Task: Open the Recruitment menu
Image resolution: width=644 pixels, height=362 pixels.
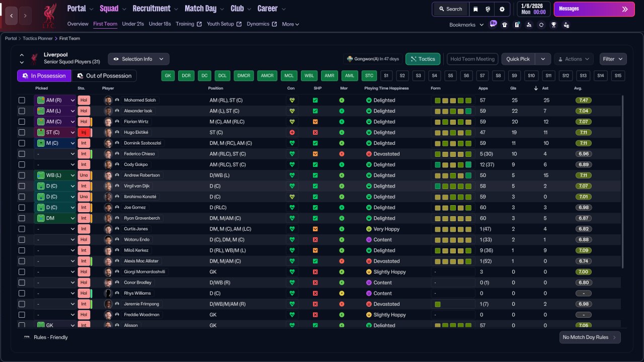Action: tap(155, 9)
